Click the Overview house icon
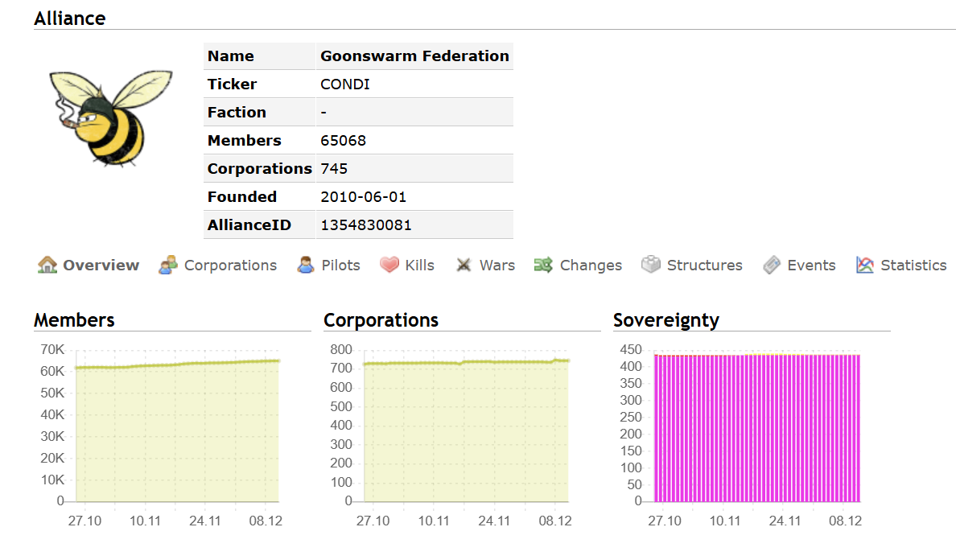Image resolution: width=956 pixels, height=560 pixels. [47, 265]
